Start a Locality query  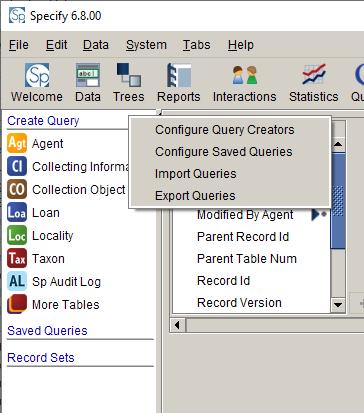52,236
